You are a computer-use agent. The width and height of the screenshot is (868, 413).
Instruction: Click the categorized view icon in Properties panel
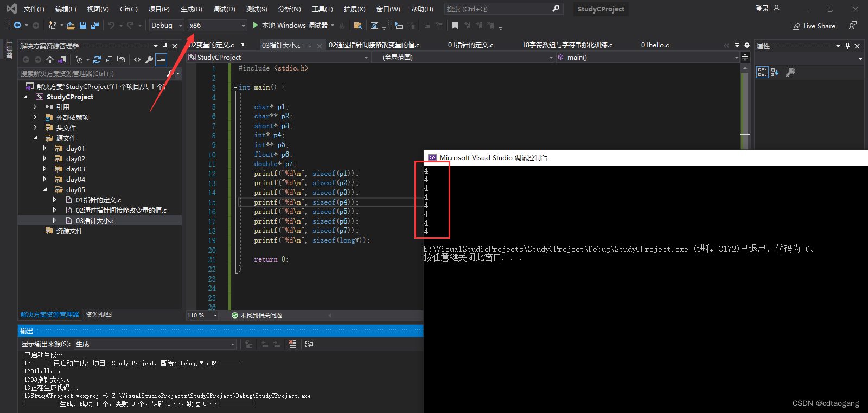762,72
